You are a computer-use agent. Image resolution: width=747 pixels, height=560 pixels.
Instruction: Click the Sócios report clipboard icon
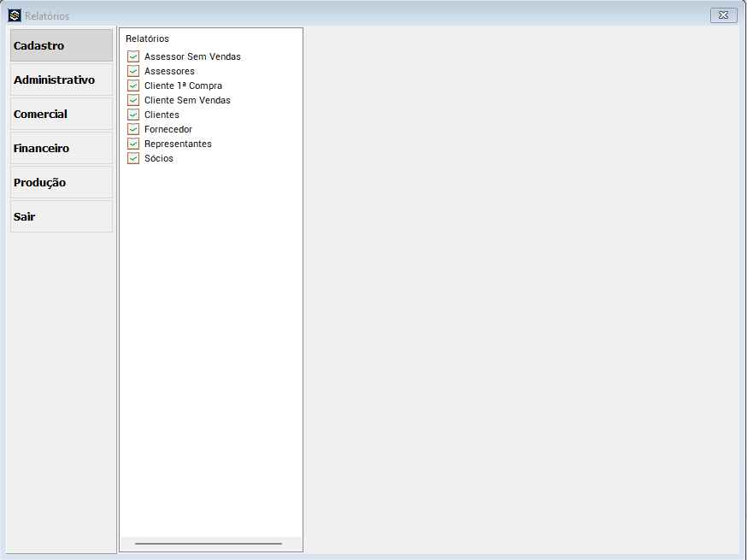pyautogui.click(x=133, y=158)
